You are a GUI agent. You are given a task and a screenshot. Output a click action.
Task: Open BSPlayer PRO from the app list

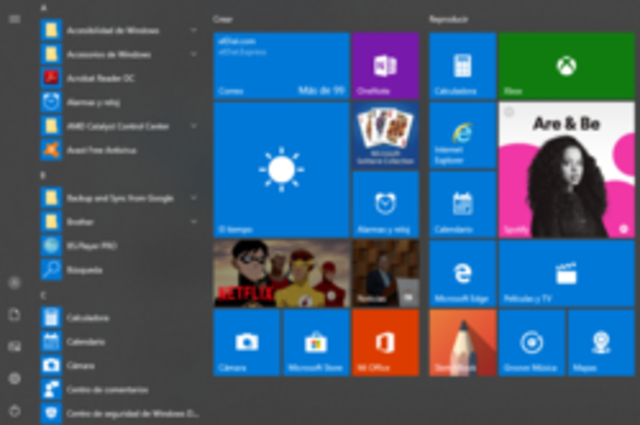(x=118, y=246)
